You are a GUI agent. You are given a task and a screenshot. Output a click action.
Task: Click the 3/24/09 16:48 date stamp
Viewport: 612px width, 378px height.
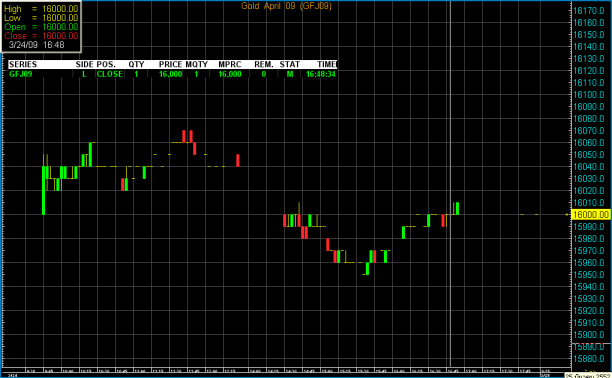pos(36,45)
